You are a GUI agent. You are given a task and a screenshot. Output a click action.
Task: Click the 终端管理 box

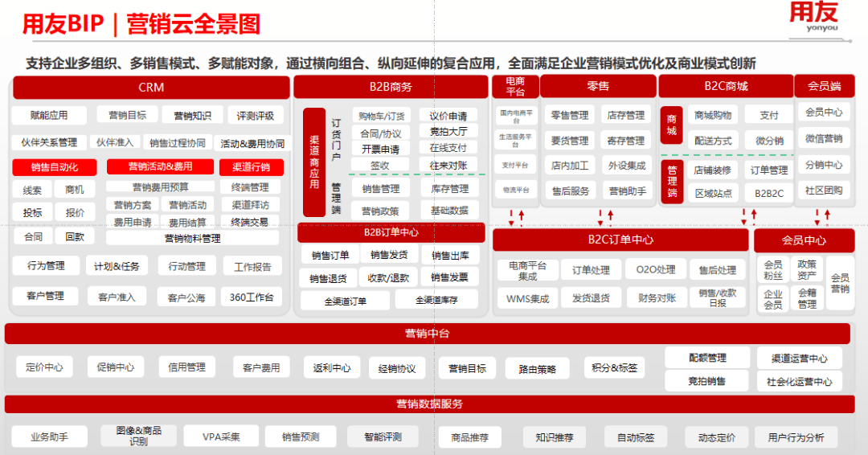coord(250,187)
